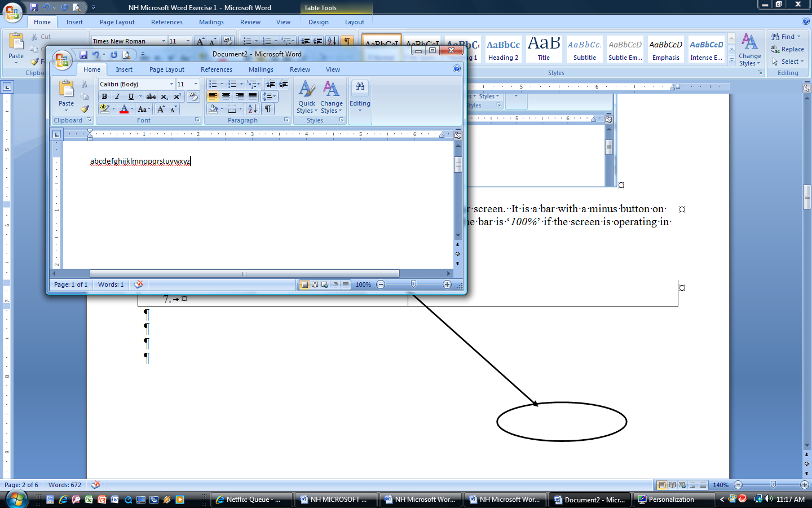Open font size 11 dropdown in Document2
Screen dimensions: 812x508
point(196,84)
